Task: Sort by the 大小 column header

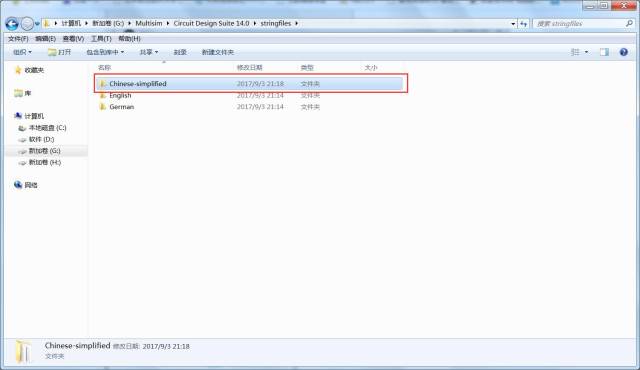Action: point(371,67)
